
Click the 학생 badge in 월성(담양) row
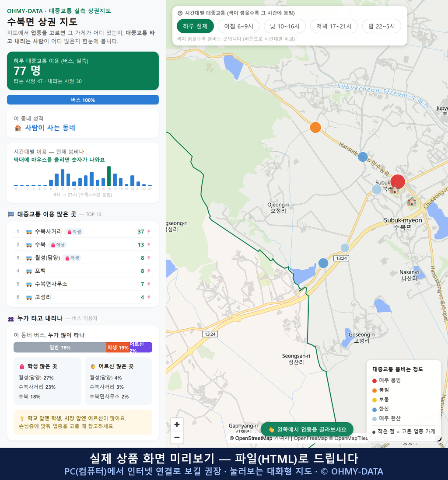point(72,258)
